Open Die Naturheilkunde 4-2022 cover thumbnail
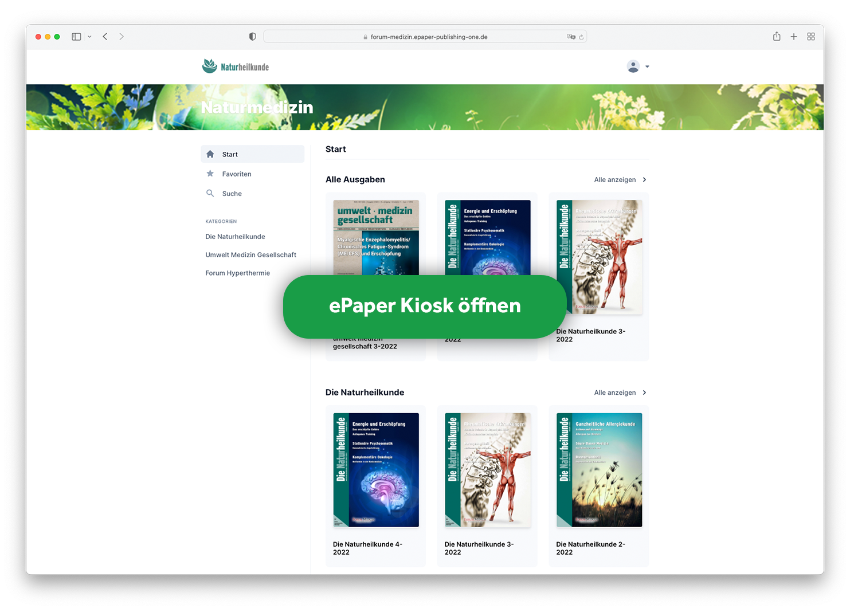This screenshot has height=616, width=850. point(376,470)
